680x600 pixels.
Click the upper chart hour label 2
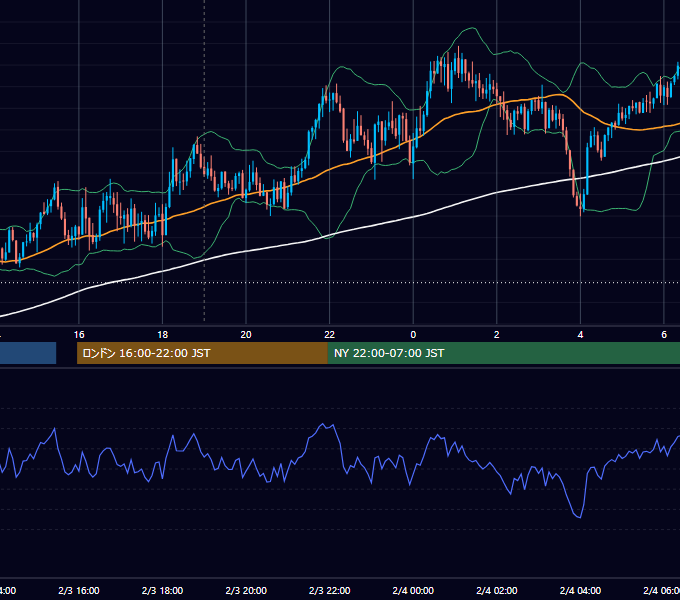[497, 335]
